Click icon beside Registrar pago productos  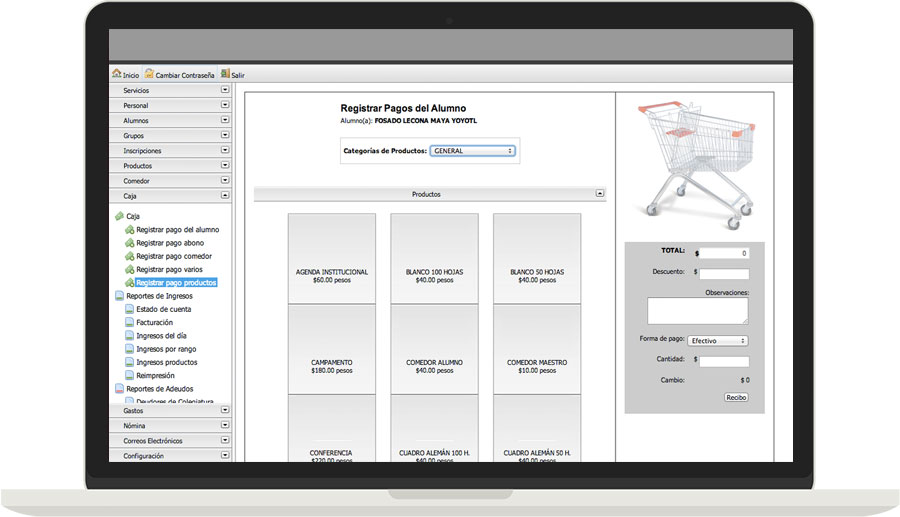[130, 282]
